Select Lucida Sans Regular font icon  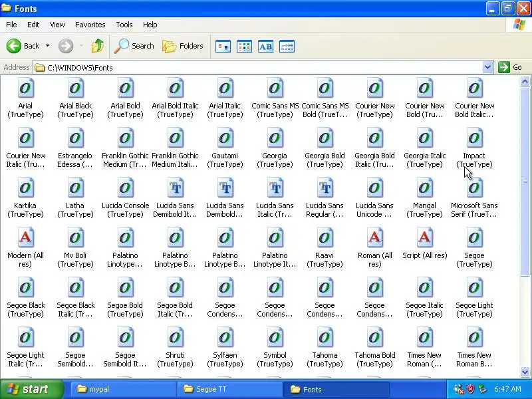click(325, 188)
